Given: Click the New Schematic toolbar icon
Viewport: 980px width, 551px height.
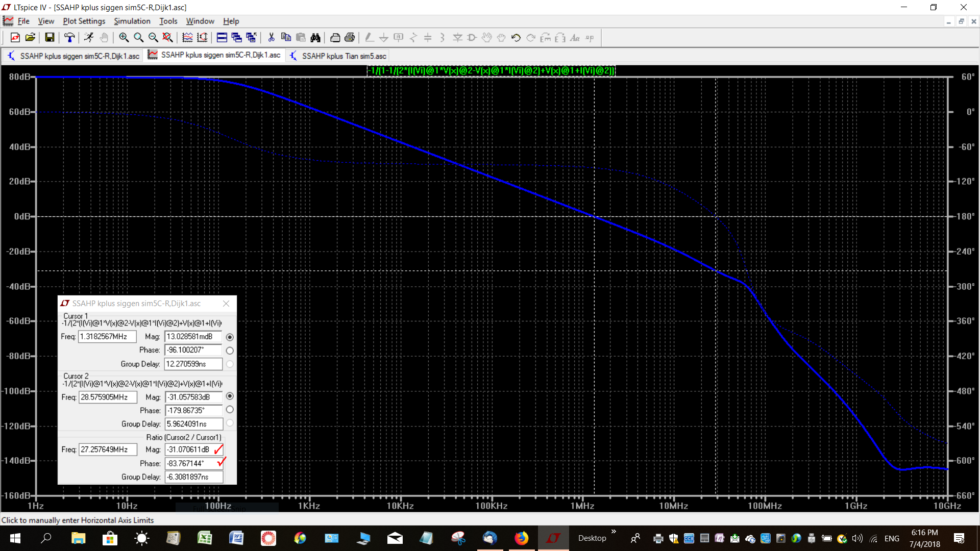Looking at the screenshot, I should tap(15, 37).
